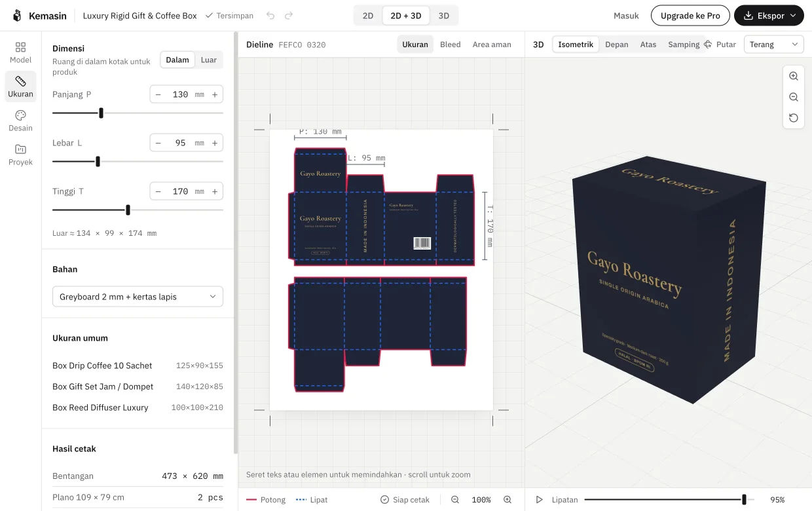Switch to 3D only view mode

click(444, 16)
